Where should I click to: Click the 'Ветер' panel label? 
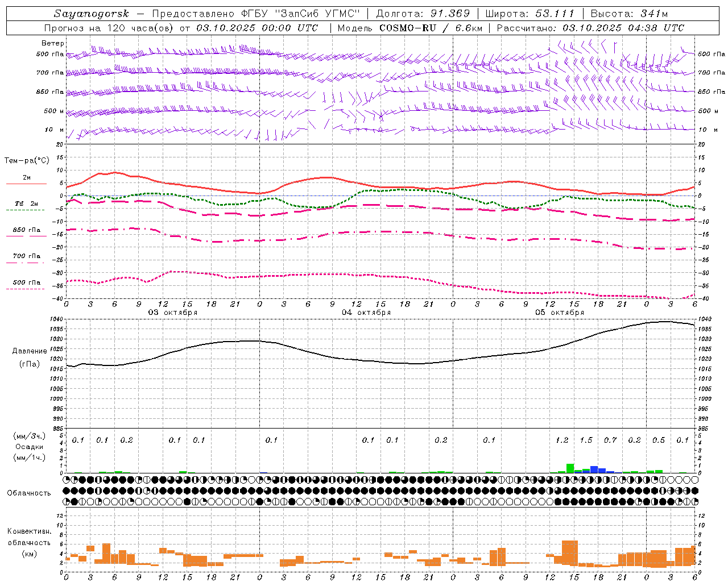[53, 43]
